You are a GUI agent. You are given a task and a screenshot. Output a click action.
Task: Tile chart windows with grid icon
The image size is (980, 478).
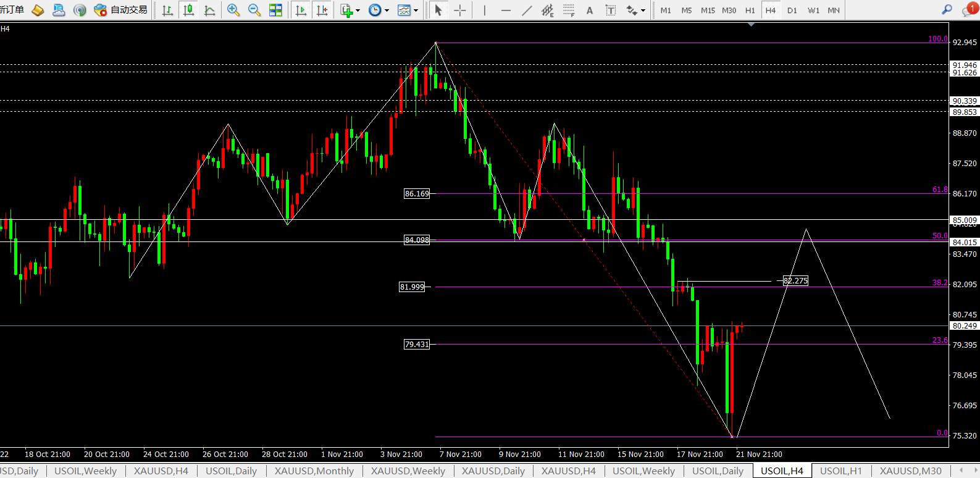(x=275, y=10)
